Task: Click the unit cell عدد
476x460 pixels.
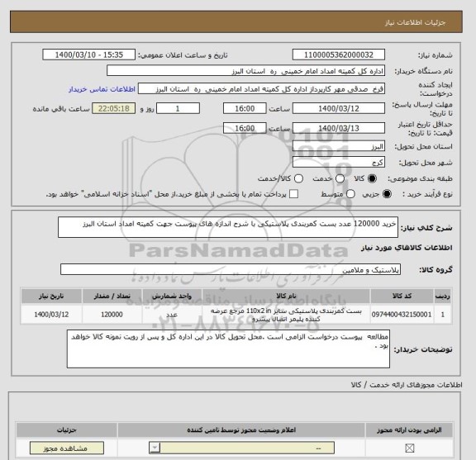Action: coord(172,315)
